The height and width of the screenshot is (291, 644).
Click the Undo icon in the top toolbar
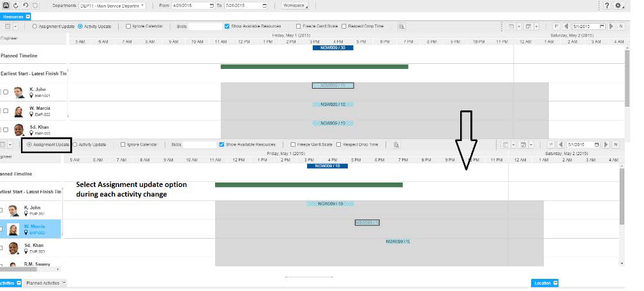click(x=25, y=5)
